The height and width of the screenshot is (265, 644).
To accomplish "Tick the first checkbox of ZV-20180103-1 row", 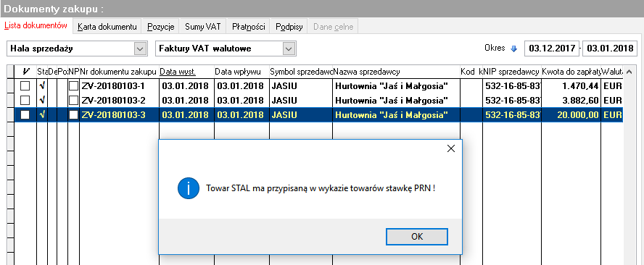I will point(25,86).
